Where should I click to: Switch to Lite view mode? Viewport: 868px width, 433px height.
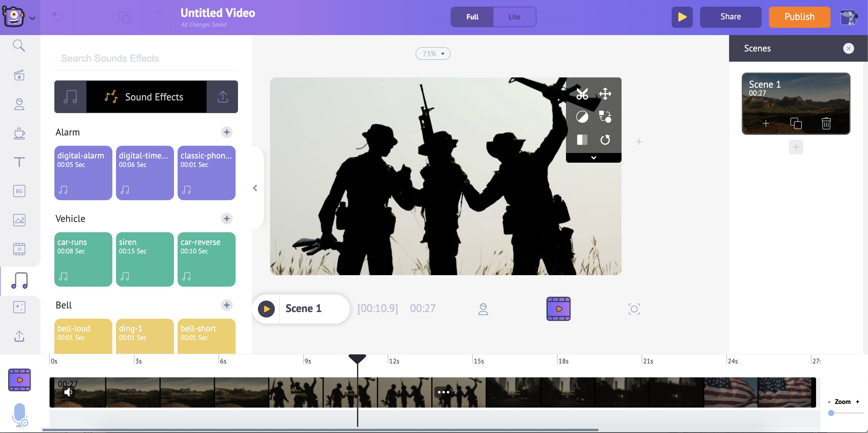pyautogui.click(x=514, y=17)
